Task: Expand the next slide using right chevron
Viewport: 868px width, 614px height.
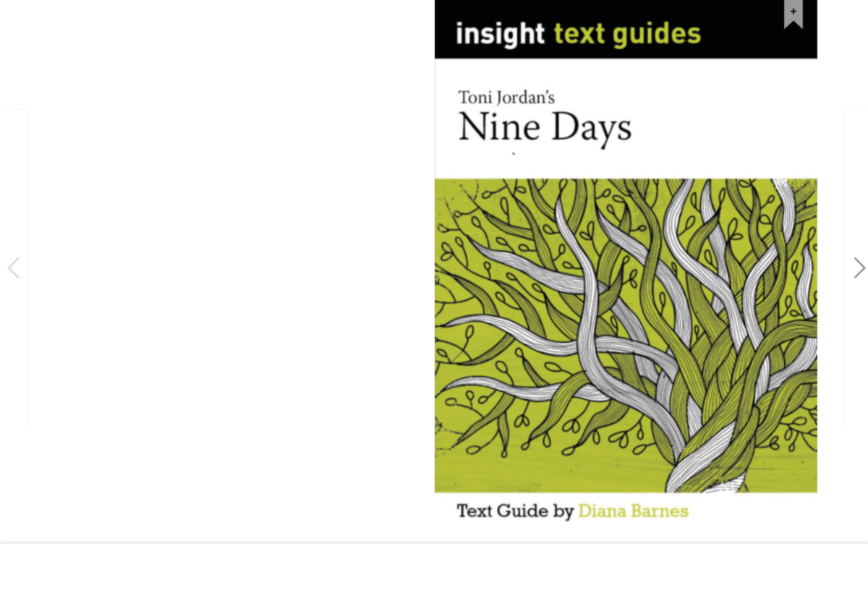Action: [859, 268]
